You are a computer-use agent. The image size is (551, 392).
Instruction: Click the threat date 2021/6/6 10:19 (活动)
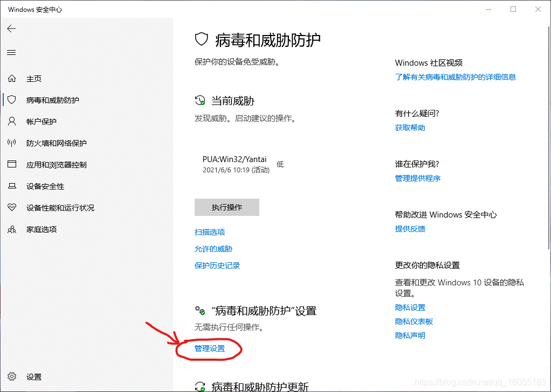tap(236, 170)
